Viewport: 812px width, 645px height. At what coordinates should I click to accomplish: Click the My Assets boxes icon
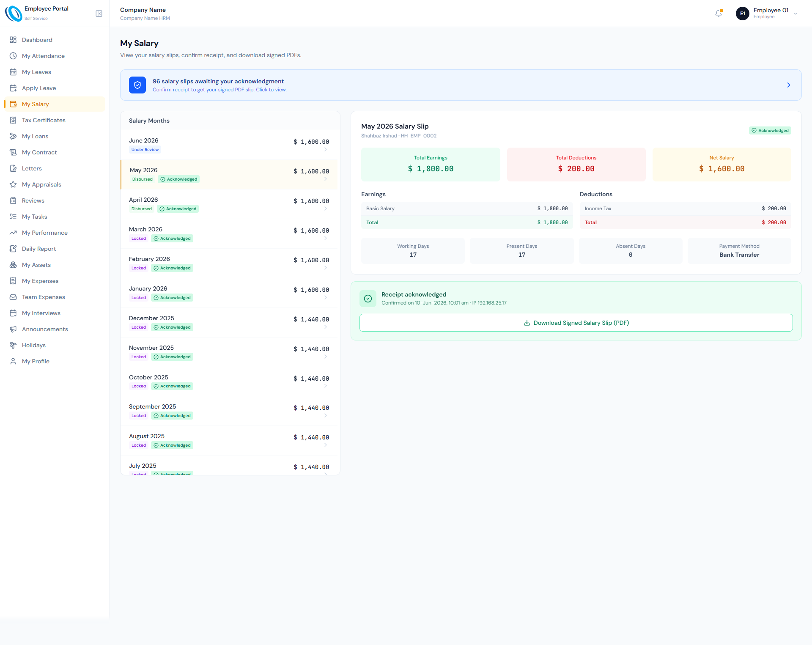(x=13, y=265)
